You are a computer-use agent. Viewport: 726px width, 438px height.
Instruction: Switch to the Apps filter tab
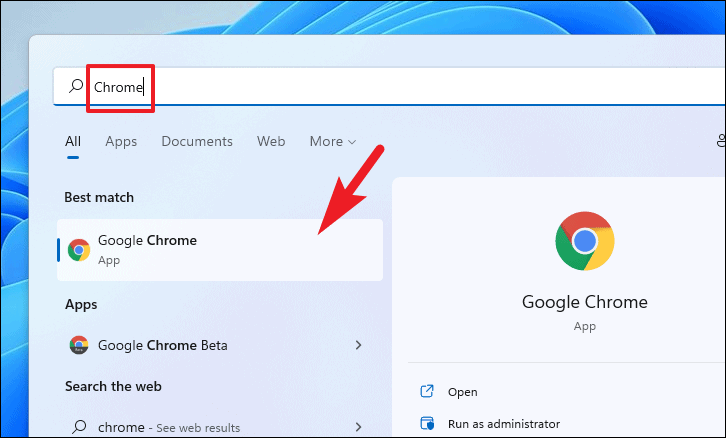(121, 141)
